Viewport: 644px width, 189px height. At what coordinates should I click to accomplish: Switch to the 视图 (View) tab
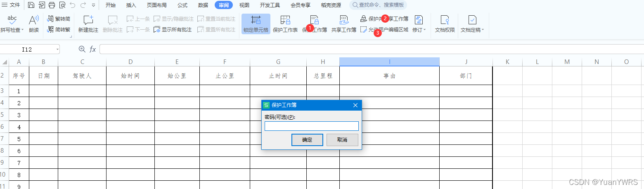click(244, 5)
